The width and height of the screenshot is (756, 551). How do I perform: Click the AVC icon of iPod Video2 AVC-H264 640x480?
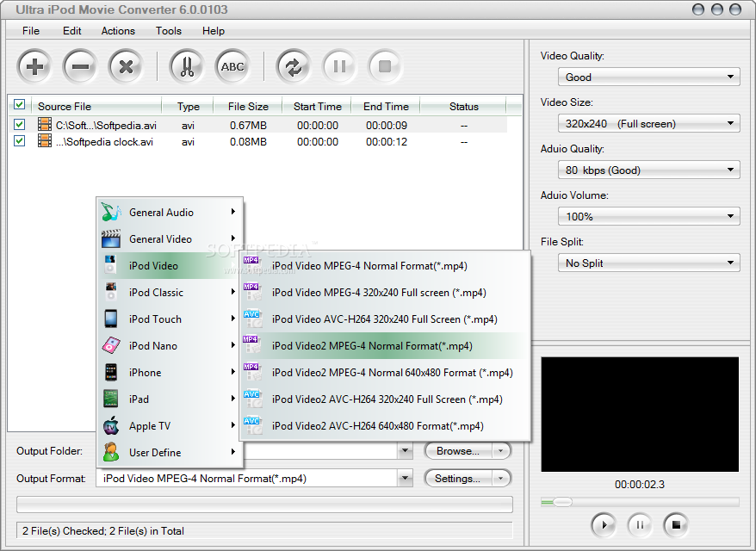tap(252, 425)
